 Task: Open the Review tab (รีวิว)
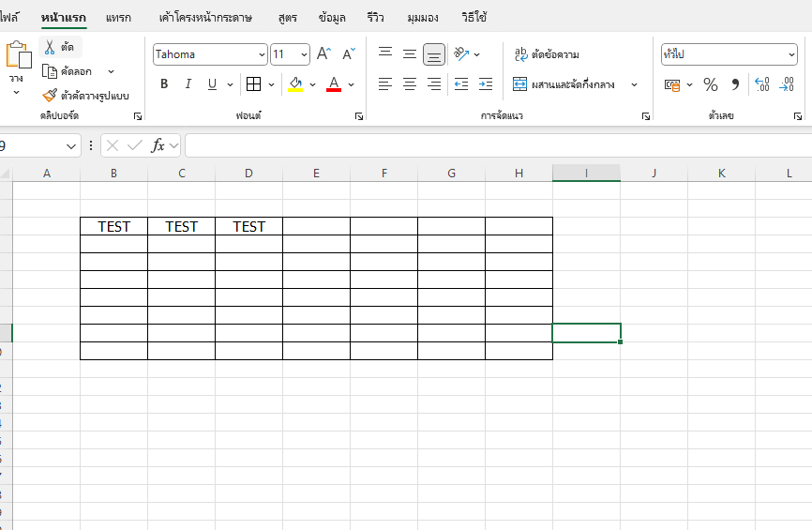click(375, 18)
